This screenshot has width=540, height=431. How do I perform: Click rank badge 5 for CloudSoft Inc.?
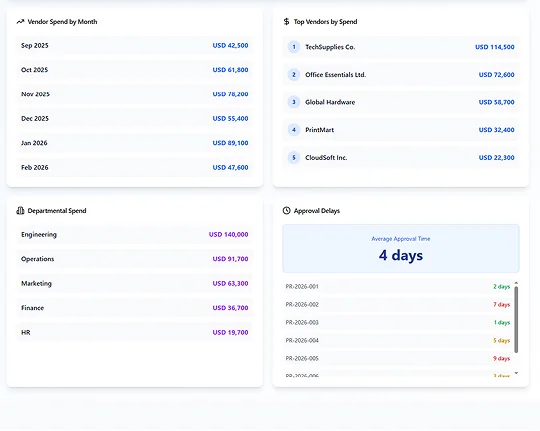click(x=294, y=157)
